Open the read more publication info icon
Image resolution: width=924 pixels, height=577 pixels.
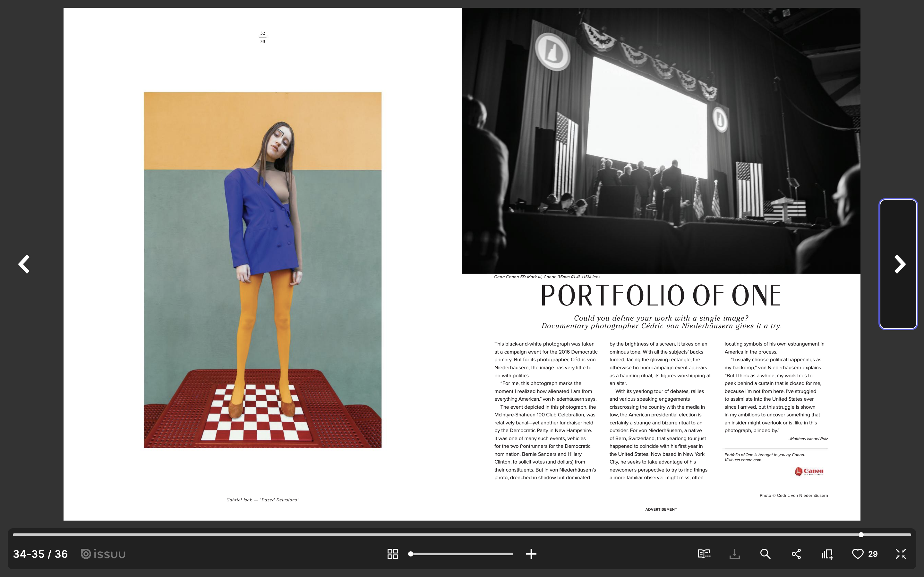point(704,554)
